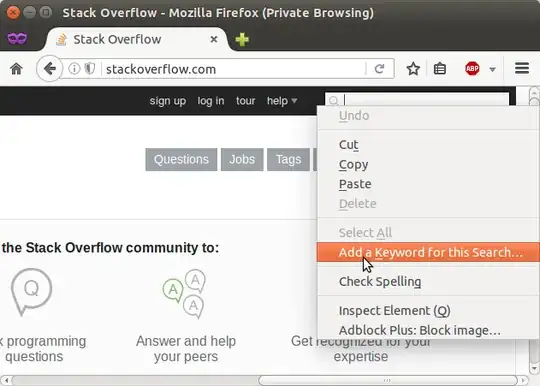Select the Stack Overflow tab

136,39
